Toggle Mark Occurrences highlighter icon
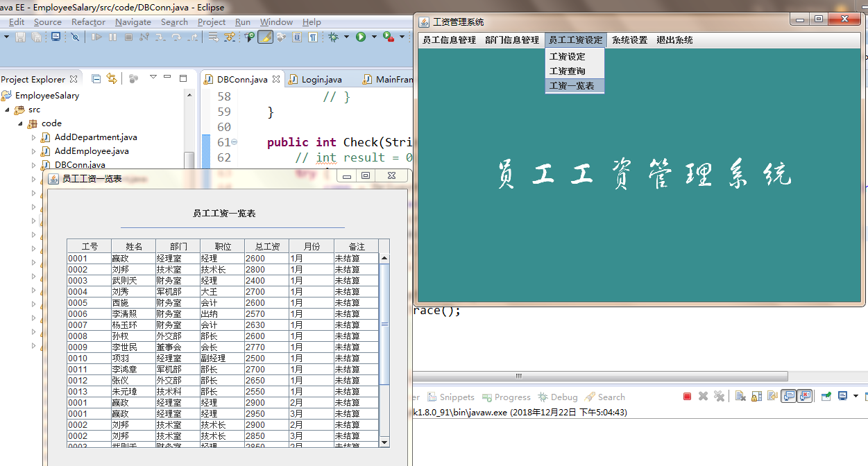This screenshot has width=868, height=466. pos(265,37)
